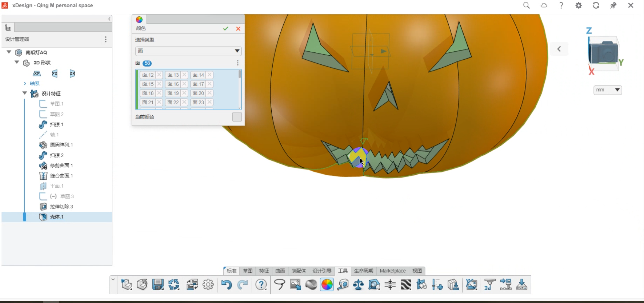Select 拉伸切除.3 in the design tree
The image size is (644, 303).
point(61,207)
